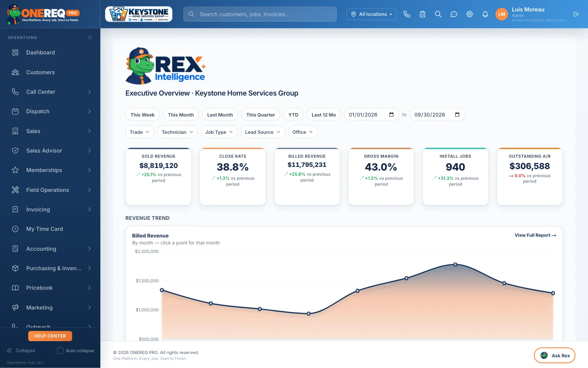Open the settings gear icon
The width and height of the screenshot is (588, 368).
470,14
